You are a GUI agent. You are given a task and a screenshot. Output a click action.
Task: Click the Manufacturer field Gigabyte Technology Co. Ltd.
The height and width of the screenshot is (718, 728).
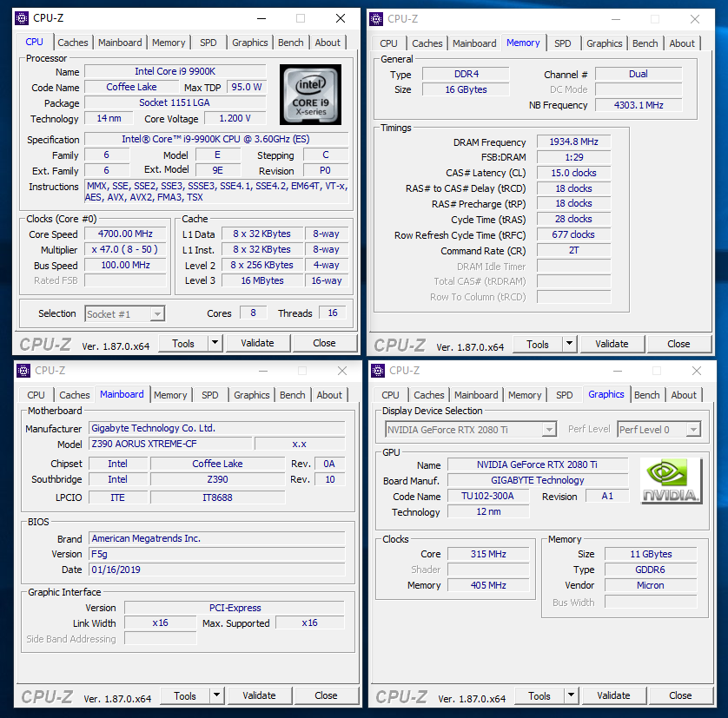(217, 428)
